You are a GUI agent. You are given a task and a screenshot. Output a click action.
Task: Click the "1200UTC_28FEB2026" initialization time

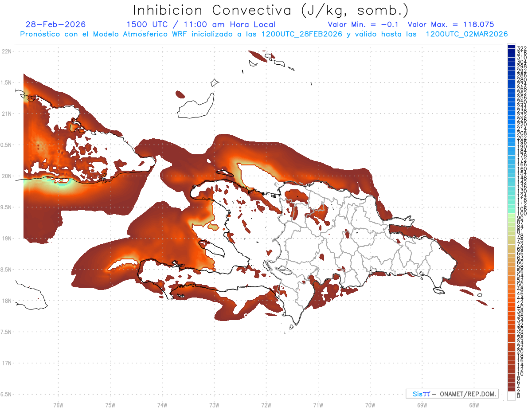pos(301,34)
